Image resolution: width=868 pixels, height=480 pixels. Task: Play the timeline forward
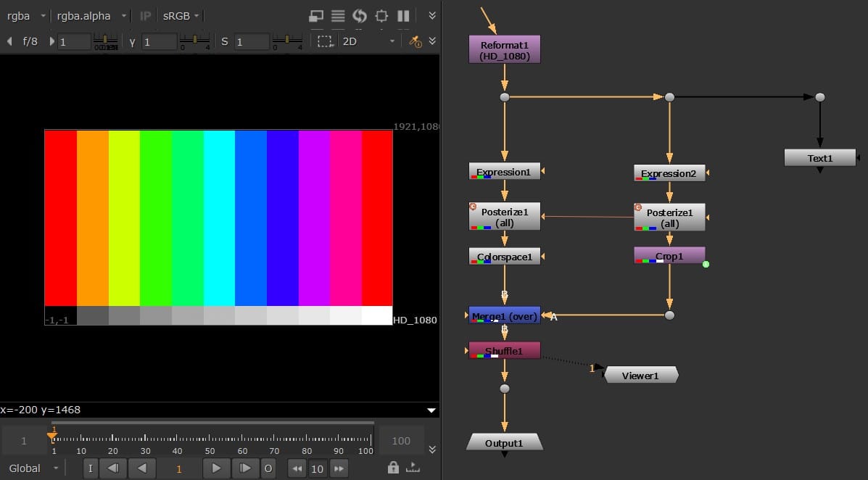(216, 468)
